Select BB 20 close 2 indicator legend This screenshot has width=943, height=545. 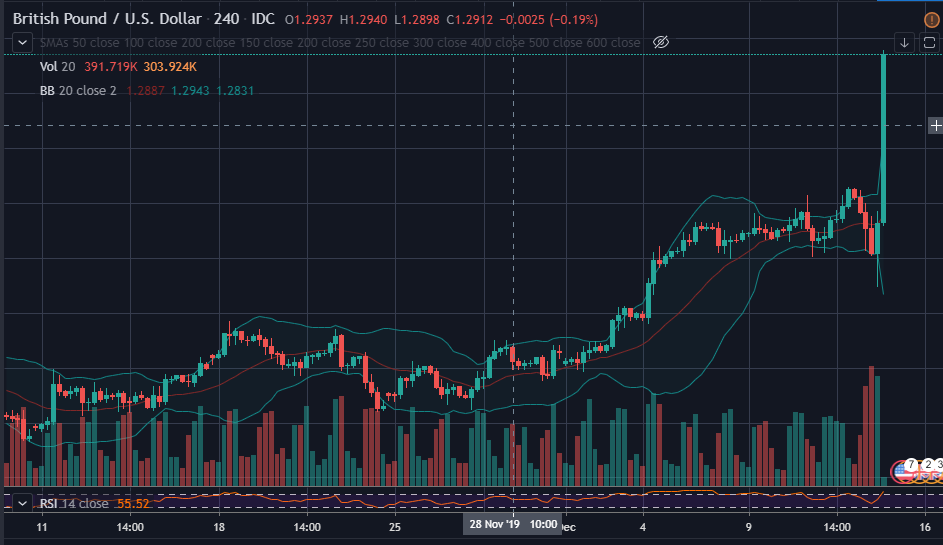pos(78,91)
